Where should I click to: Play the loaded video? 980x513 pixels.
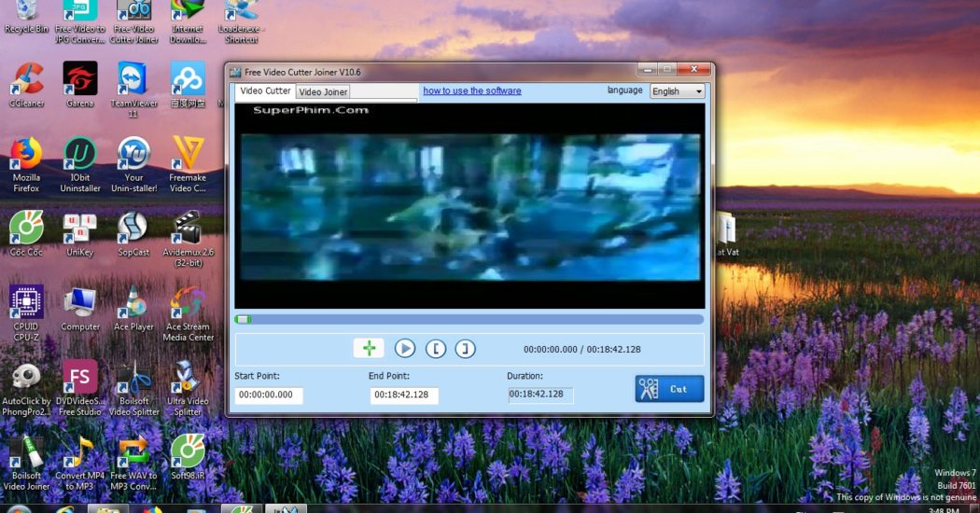coord(405,348)
